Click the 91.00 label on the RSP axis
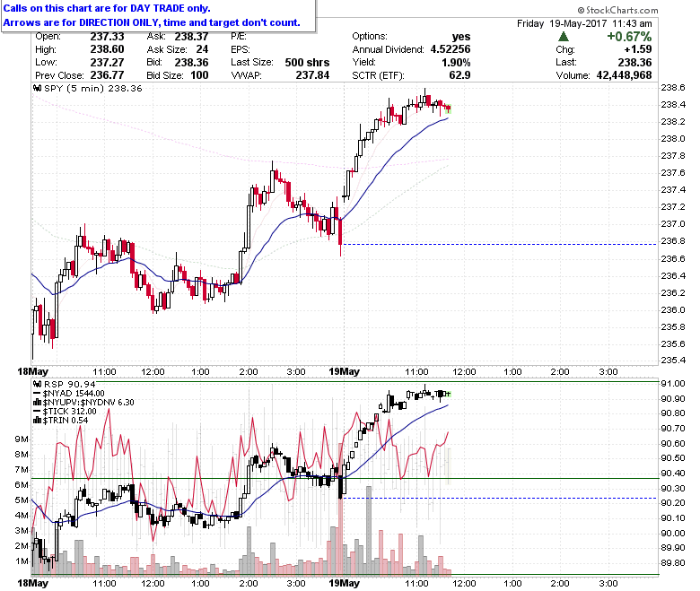Viewport: 700px width, 591px height. pyautogui.click(x=673, y=384)
